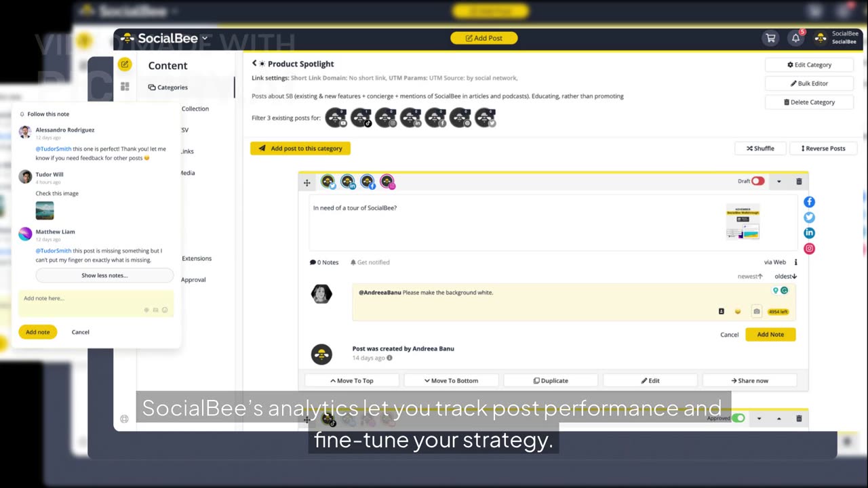Viewport: 868px width, 488px height.
Task: Click Delete Category
Action: (x=810, y=102)
